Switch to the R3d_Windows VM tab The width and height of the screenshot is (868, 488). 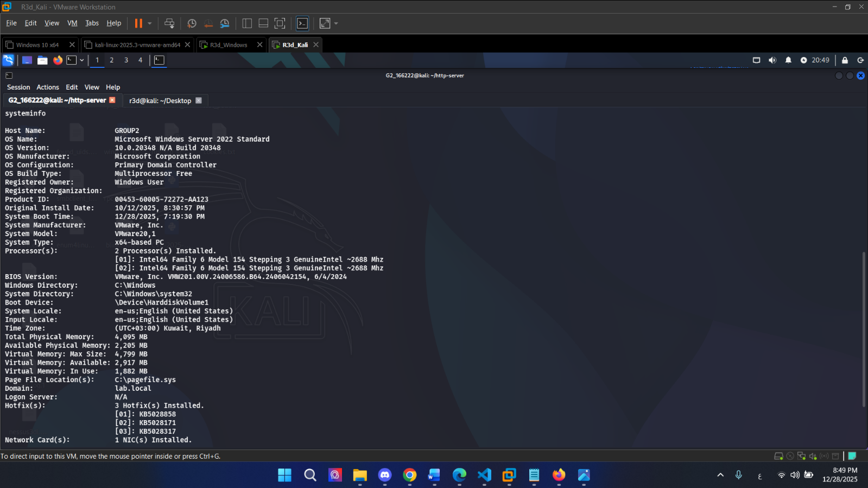pos(229,45)
